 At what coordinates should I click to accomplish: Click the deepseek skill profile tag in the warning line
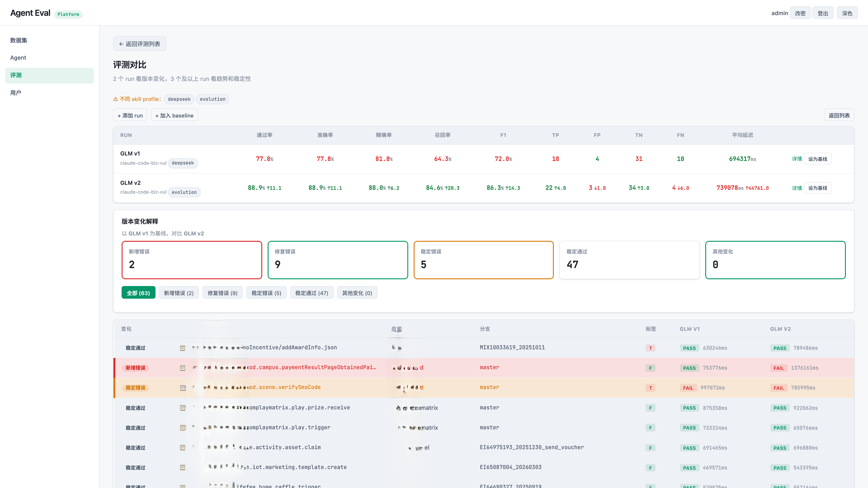click(179, 99)
